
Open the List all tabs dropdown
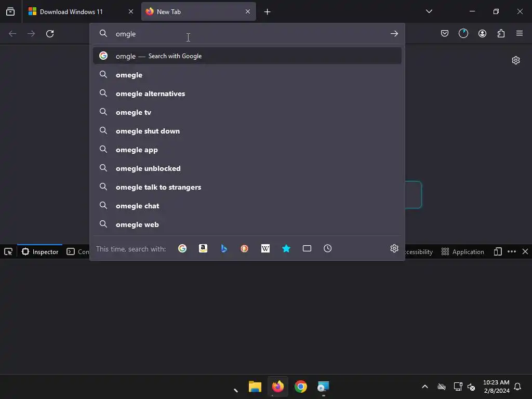click(429, 11)
